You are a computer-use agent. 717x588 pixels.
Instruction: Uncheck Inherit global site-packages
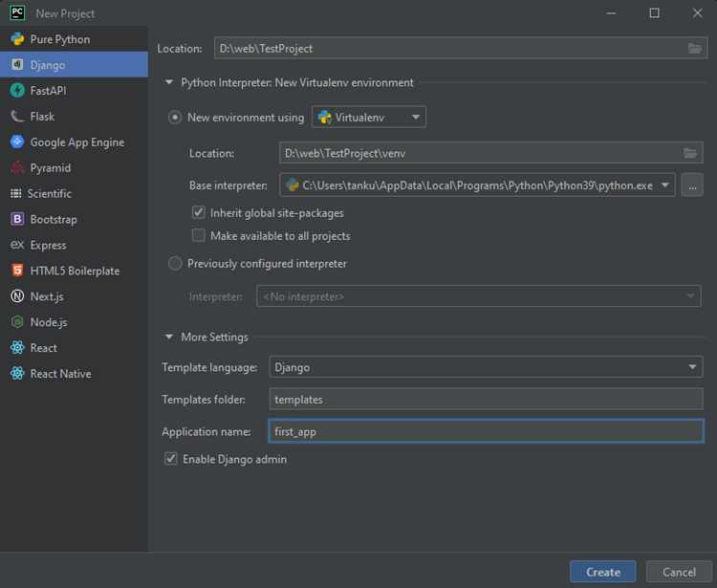(199, 212)
